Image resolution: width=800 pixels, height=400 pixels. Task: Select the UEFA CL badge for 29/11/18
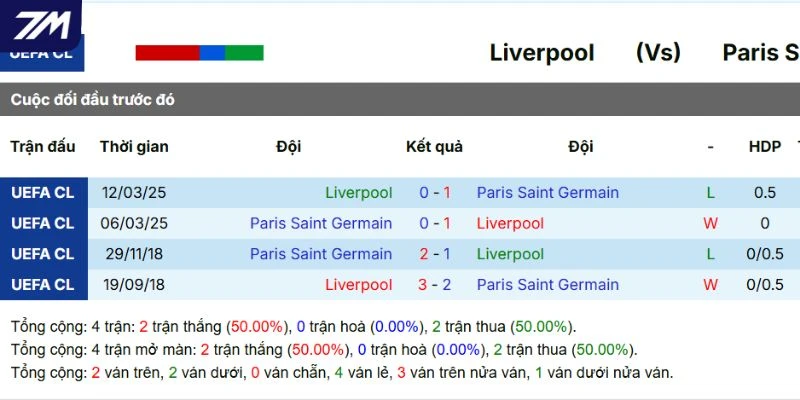pos(43,254)
